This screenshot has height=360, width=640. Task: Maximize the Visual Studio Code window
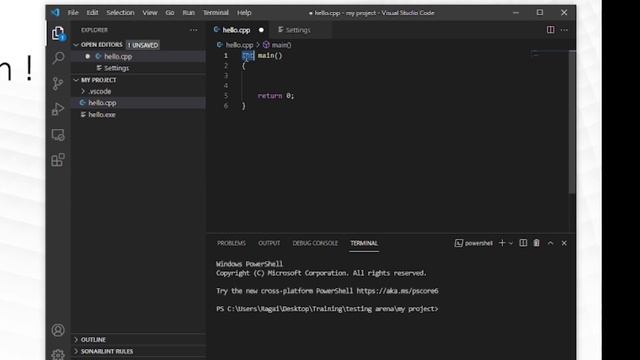coord(540,13)
